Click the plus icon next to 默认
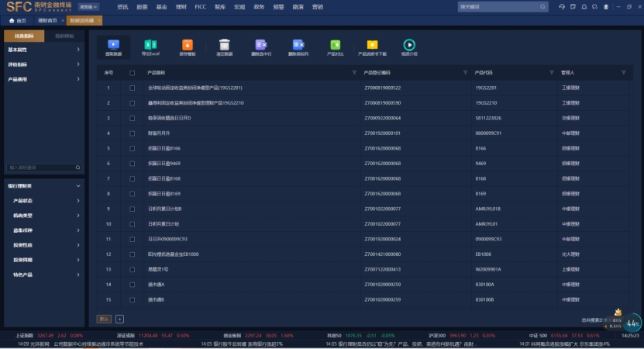Image resolution: width=644 pixels, height=349 pixels. tap(119, 319)
